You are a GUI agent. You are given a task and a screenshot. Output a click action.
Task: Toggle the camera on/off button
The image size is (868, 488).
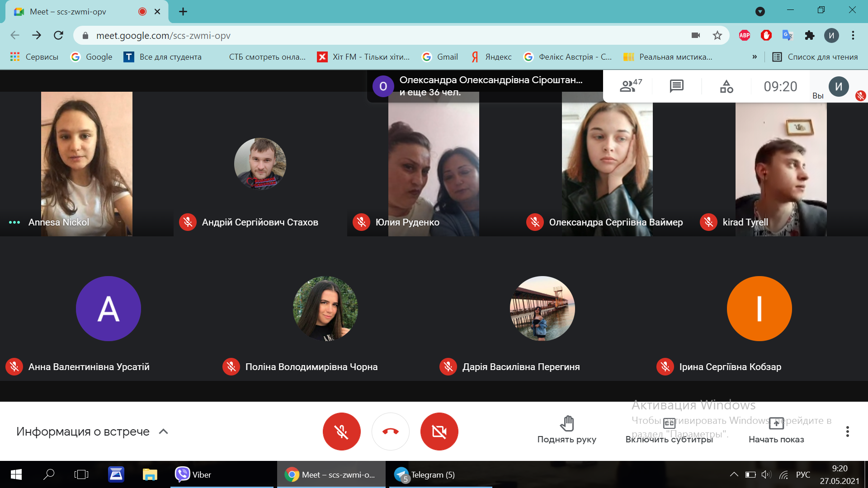[x=439, y=432]
